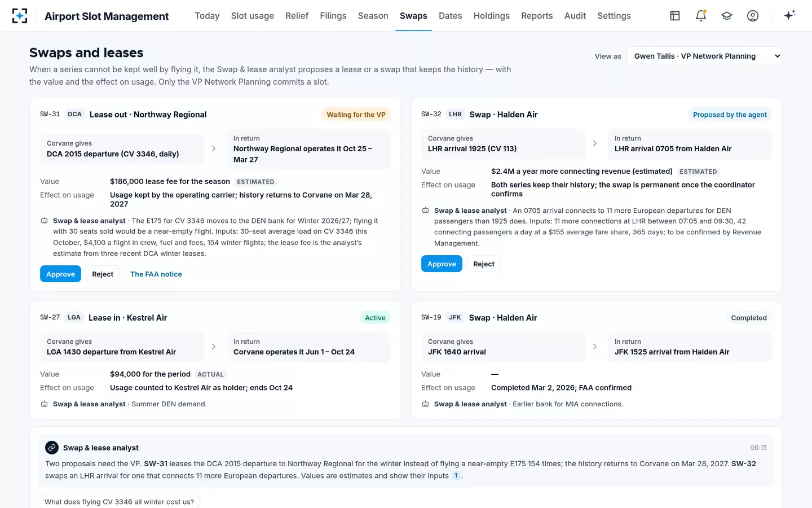
Task: Reject the SW-32 Halden Air swap
Action: 484,264
